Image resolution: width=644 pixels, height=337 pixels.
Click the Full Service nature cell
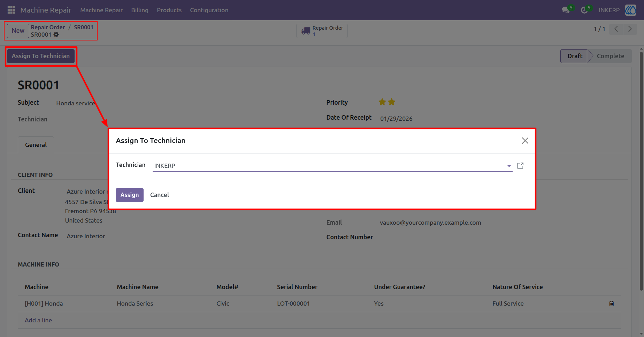click(508, 304)
